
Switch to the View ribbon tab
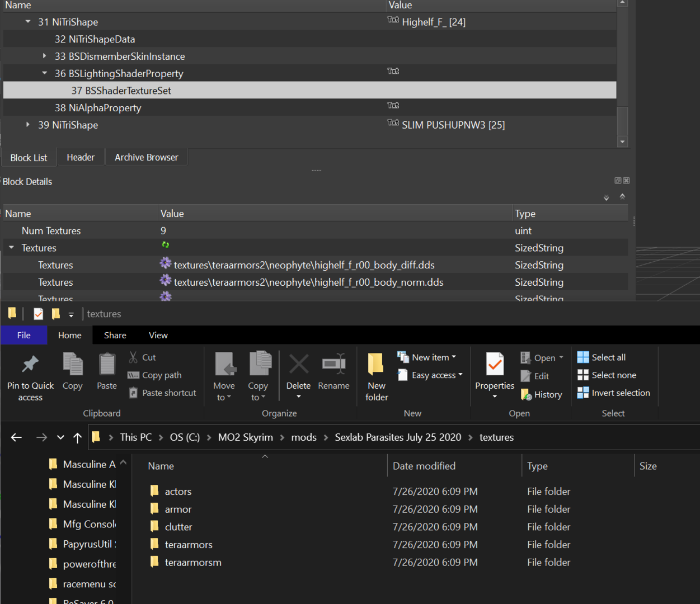click(158, 335)
